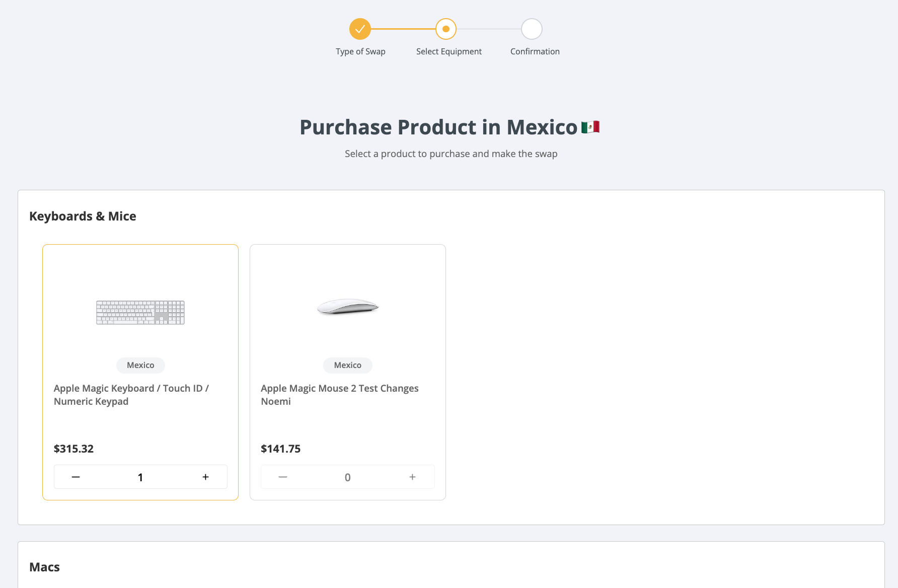The image size is (898, 588).
Task: Decrease Apple Magic Mouse 2 quantity with minus
Action: tap(283, 477)
